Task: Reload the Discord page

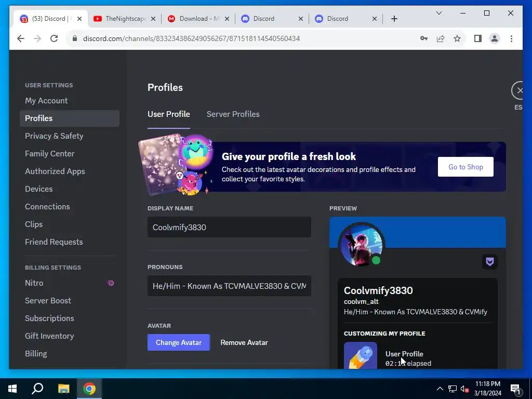Action: tap(54, 38)
